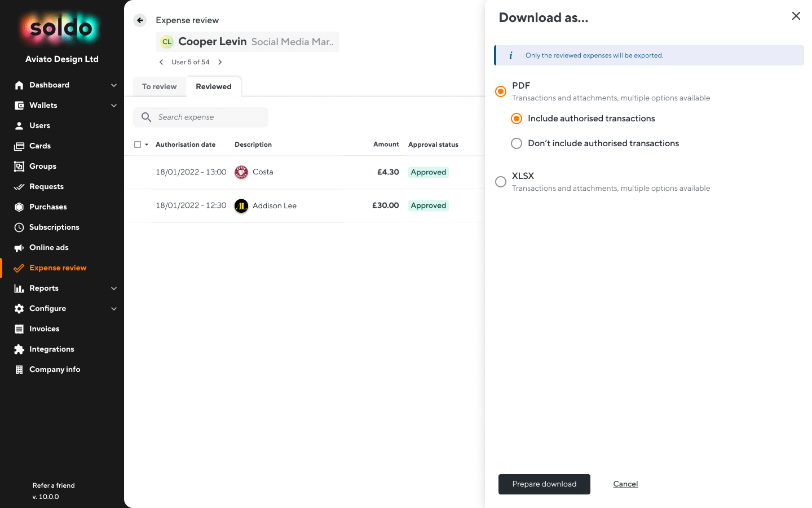This screenshot has height=508, width=812.
Task: Click the Costa merchant logo
Action: (241, 172)
